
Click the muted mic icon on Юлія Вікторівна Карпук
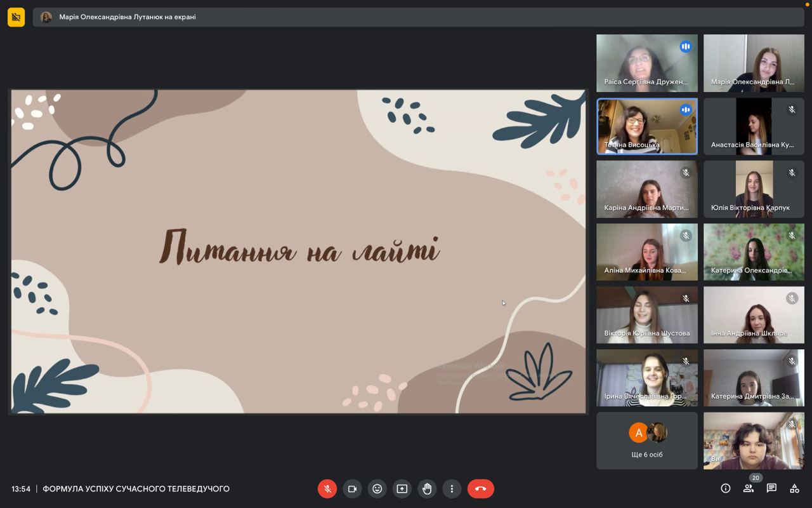pos(792,173)
